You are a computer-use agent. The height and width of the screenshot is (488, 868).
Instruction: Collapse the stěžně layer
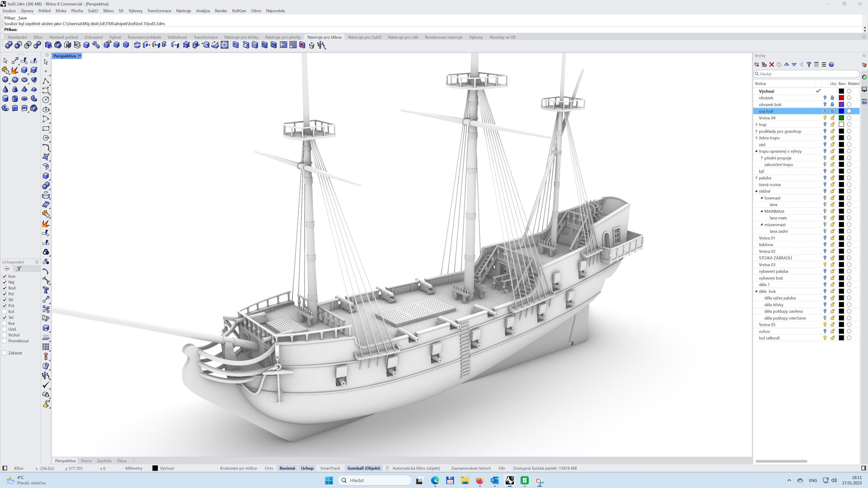757,192
